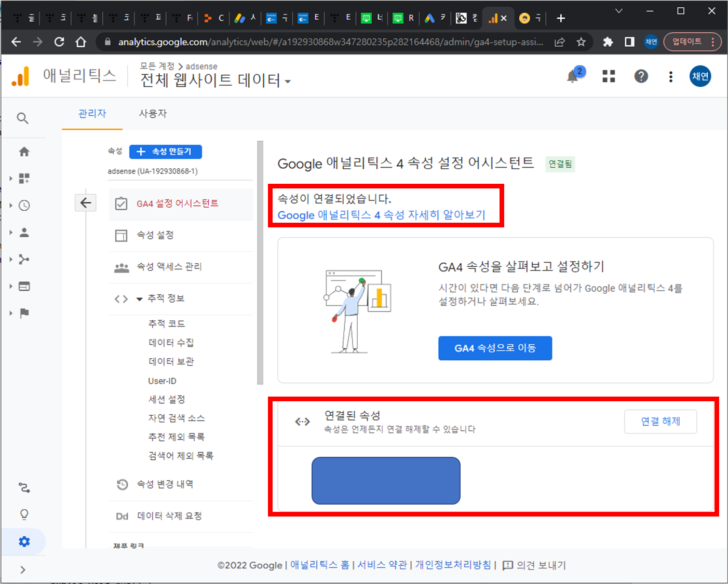
Task: Open the 애널리틱스 홈 footer link
Action: coord(320,565)
